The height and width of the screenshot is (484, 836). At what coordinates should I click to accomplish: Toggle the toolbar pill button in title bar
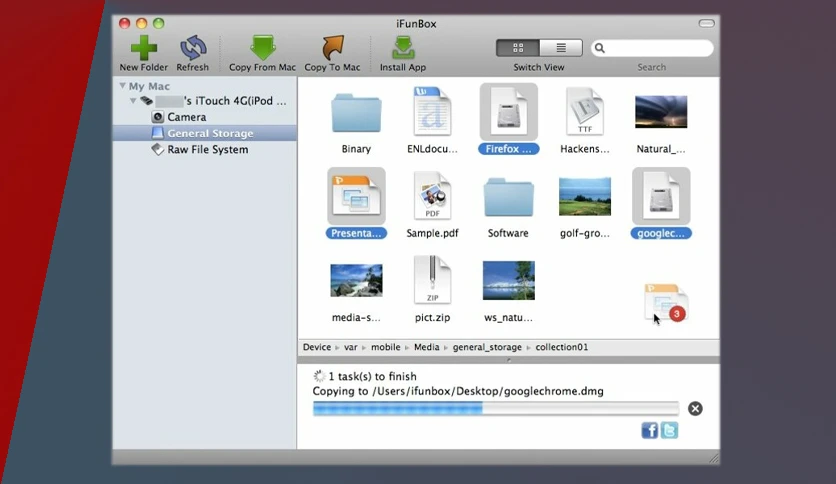coord(706,23)
